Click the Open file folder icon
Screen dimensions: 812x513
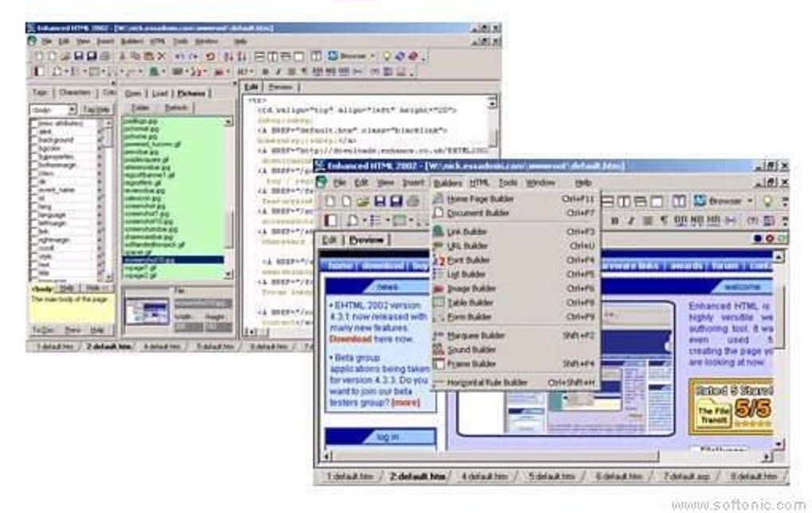pos(362,200)
